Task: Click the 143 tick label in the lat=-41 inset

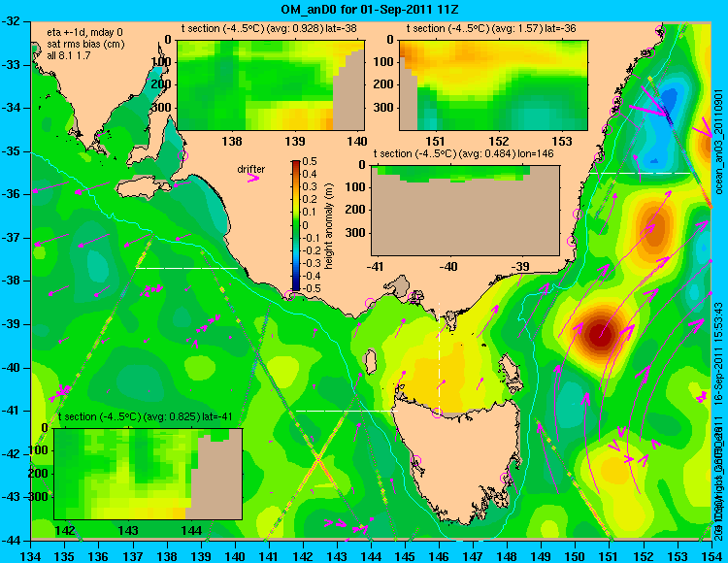Action: 128,530
